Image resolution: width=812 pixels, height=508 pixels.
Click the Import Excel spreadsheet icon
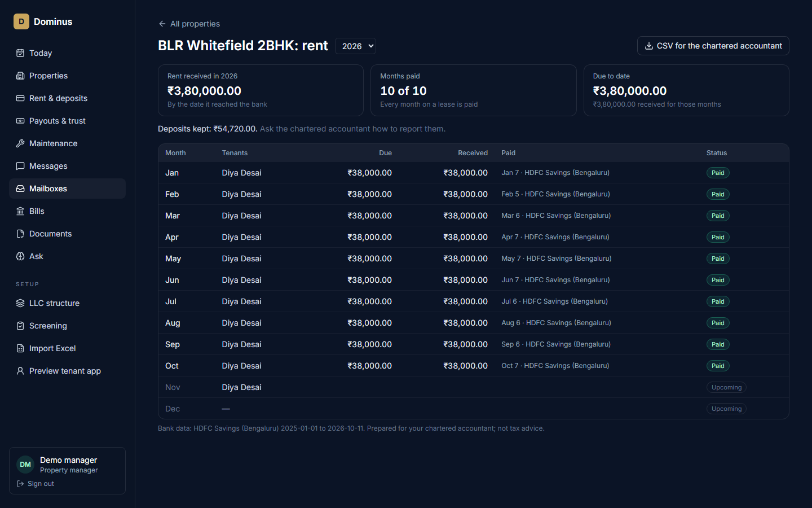20,348
